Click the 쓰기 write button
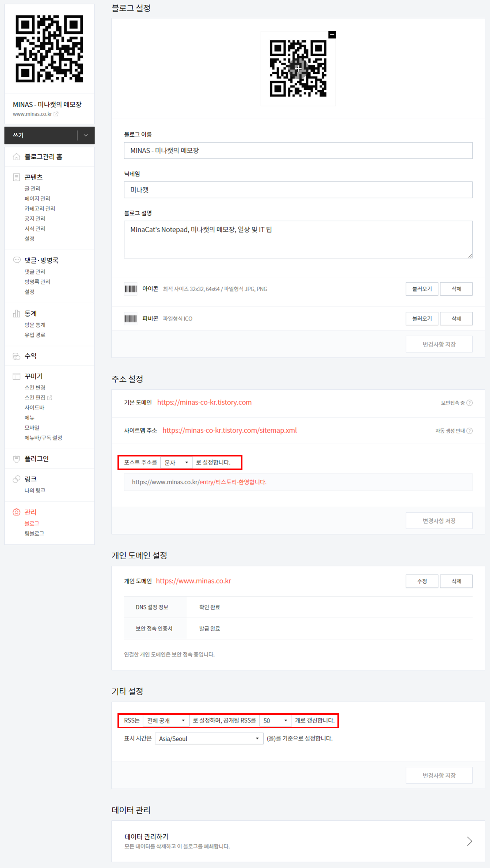This screenshot has width=490, height=868. point(40,135)
